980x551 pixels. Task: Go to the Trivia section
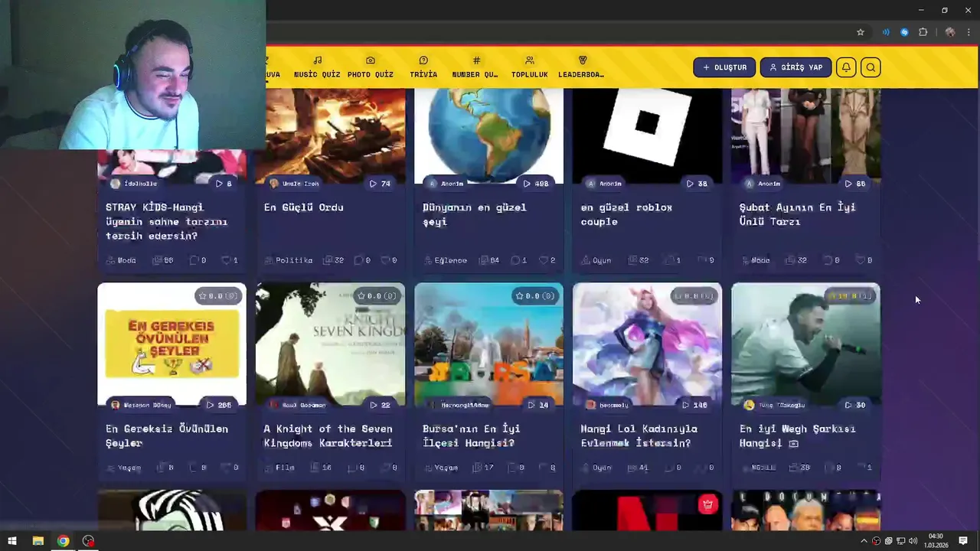coord(423,67)
